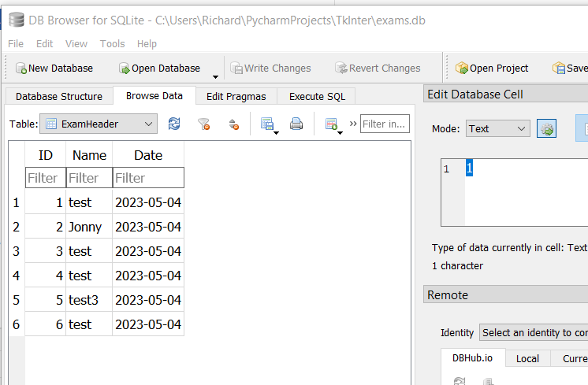This screenshot has width=588, height=385.
Task: Click the name cell in row 6
Action: tap(89, 324)
